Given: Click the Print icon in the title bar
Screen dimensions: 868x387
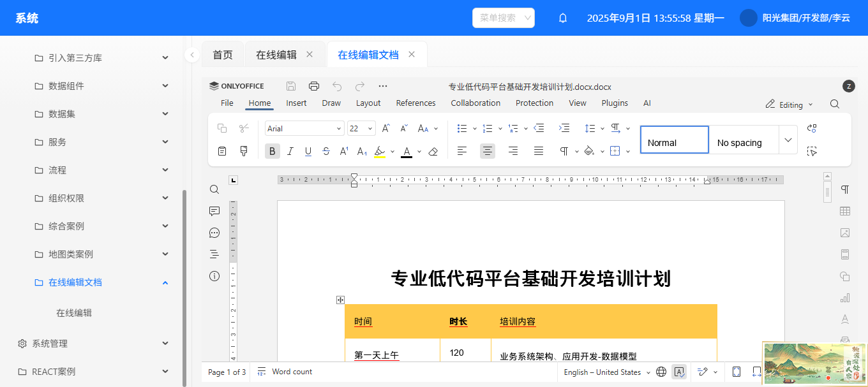Looking at the screenshot, I should [x=313, y=86].
